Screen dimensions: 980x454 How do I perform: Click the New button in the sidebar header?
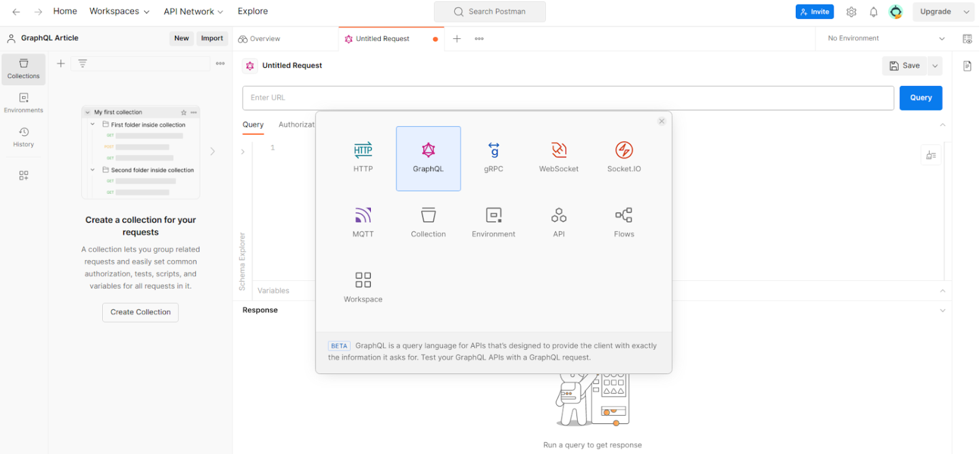click(182, 38)
